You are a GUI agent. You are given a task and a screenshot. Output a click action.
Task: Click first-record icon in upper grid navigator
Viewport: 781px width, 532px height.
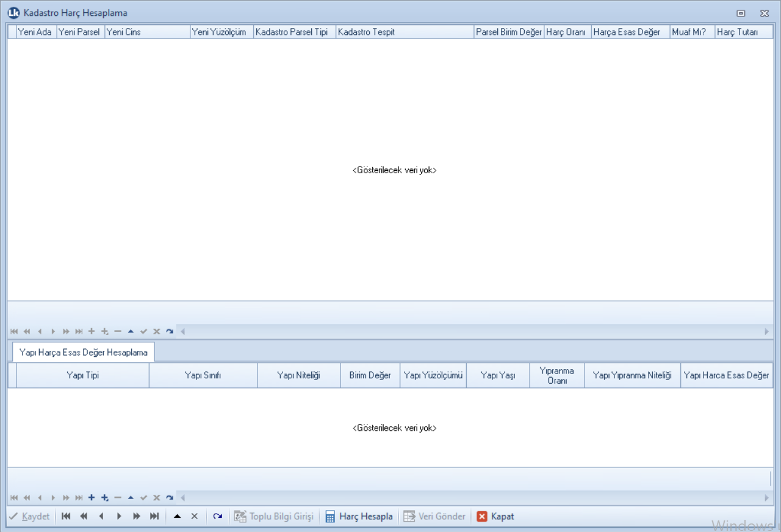(x=14, y=331)
